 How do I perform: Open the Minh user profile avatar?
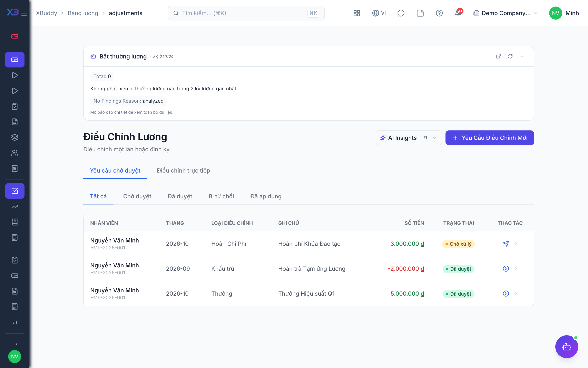(x=556, y=13)
